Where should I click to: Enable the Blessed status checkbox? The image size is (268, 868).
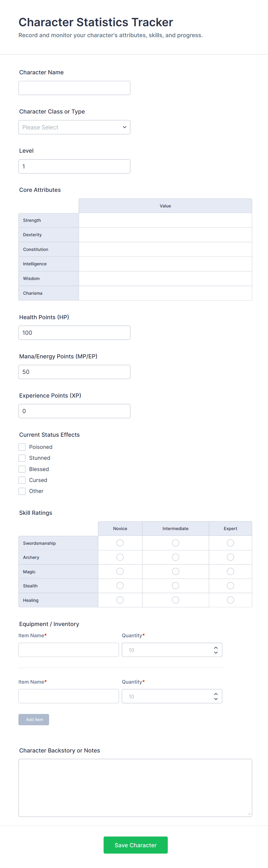pos(22,469)
